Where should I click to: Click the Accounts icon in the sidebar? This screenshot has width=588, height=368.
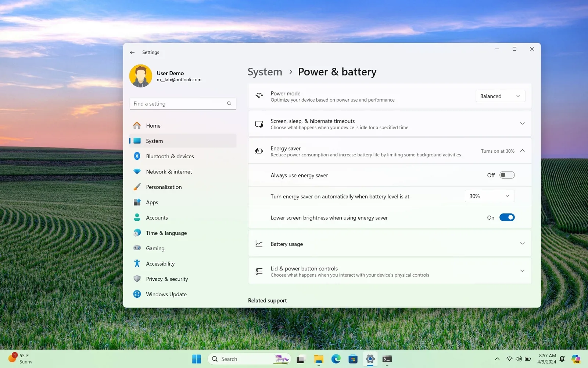point(137,217)
